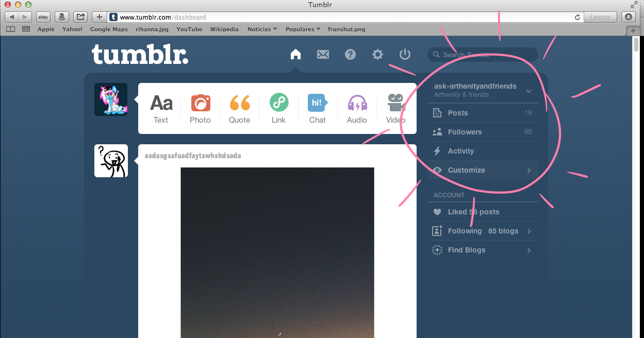Expand the Noticias bookmarks folder
Viewport: 644px width, 338px height.
click(262, 29)
